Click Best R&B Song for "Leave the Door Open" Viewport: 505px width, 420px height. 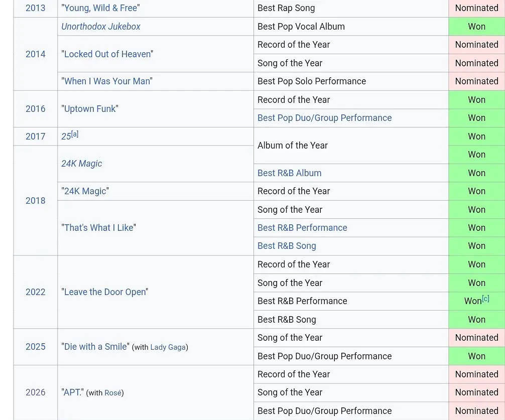click(x=351, y=320)
